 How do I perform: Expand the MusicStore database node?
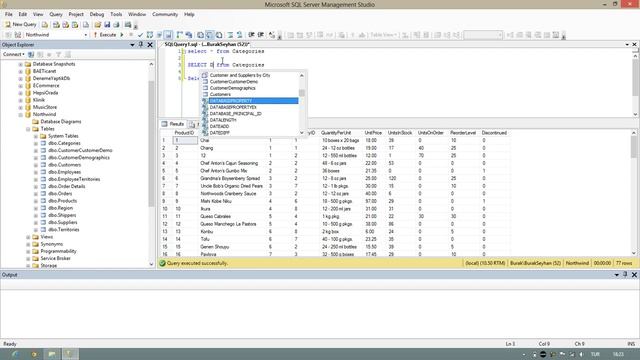click(x=20, y=107)
